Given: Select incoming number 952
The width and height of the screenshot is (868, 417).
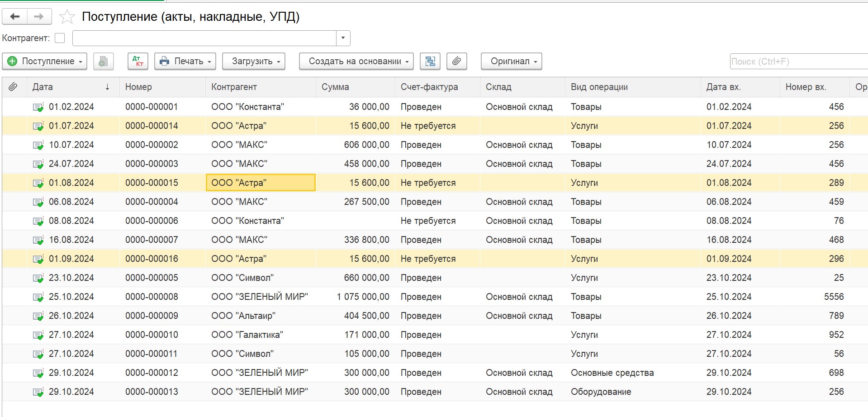Looking at the screenshot, I should [836, 335].
